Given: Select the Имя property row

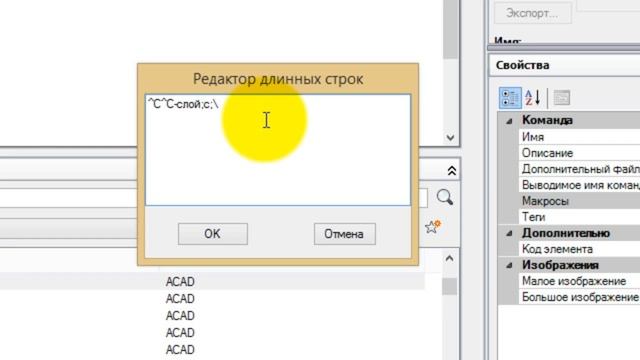Looking at the screenshot, I should 580,137.
